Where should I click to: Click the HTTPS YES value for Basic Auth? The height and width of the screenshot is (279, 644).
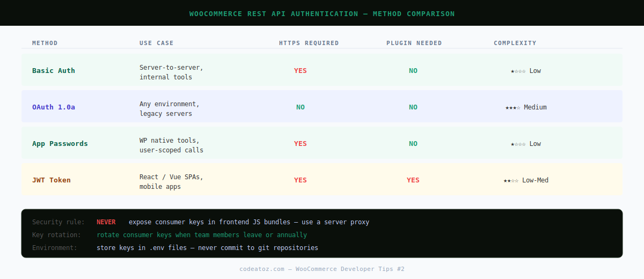point(301,70)
